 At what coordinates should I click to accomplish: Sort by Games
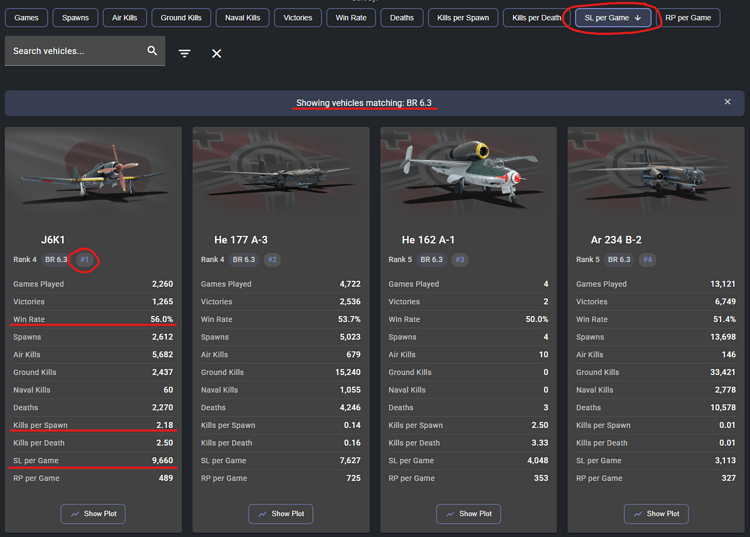(26, 18)
